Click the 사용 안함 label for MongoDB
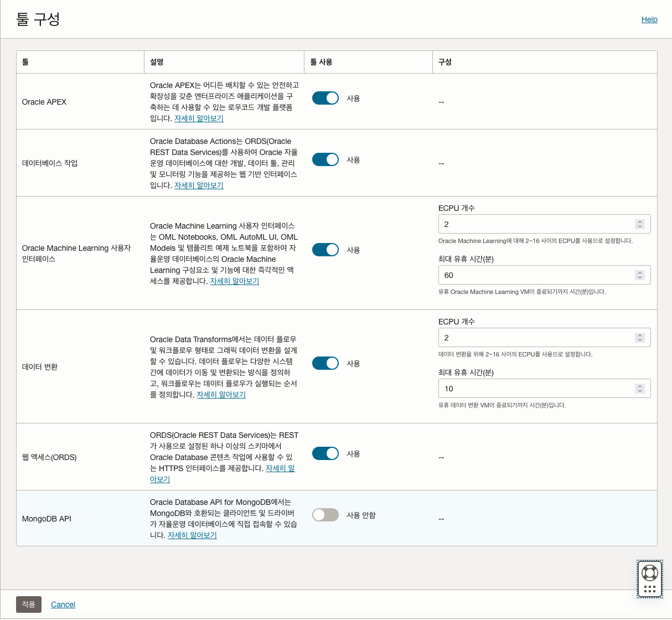The image size is (672, 620). tap(361, 515)
